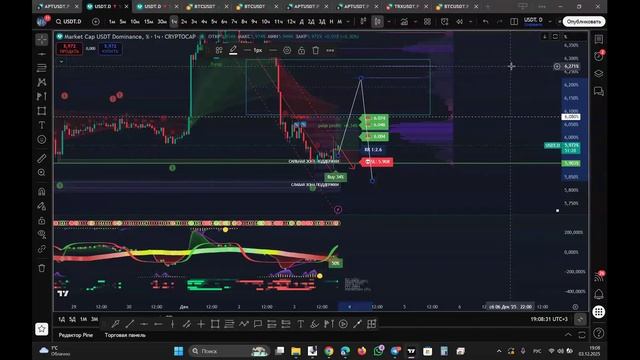Select the 5D date range

(72, 319)
